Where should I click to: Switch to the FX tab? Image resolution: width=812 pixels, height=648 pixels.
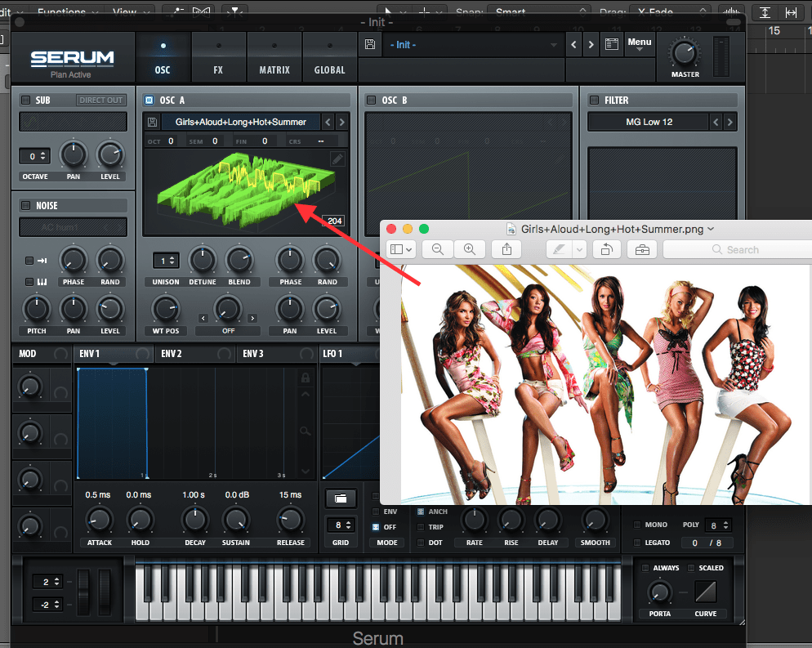click(x=218, y=58)
